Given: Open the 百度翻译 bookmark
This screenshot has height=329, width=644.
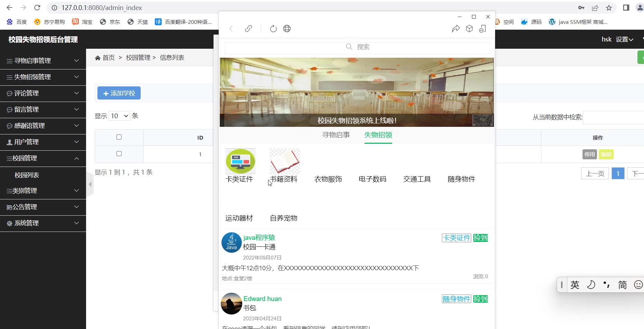Looking at the screenshot, I should (183, 22).
